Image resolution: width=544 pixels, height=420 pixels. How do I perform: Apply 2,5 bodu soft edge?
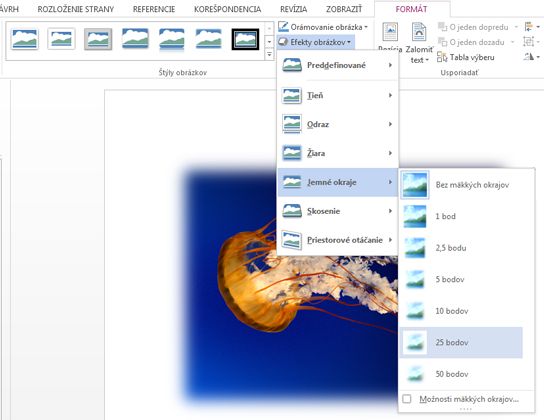click(461, 248)
